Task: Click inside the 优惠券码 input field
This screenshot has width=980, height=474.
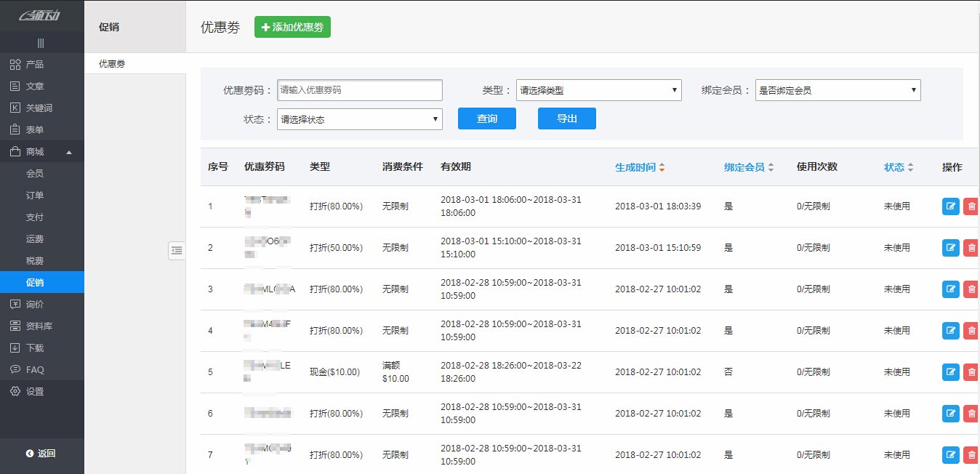Action: point(359,89)
